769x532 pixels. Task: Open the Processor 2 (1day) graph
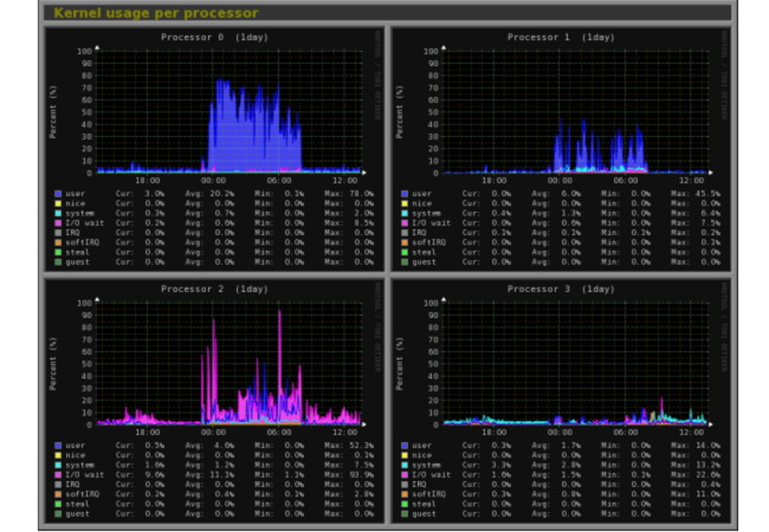click(214, 401)
